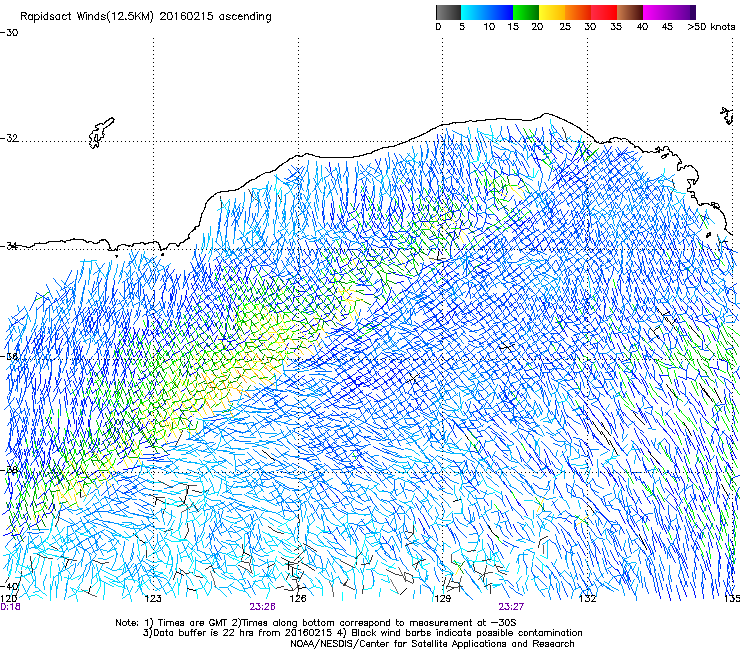Click the 'Times are GMT' note line

[315, 623]
